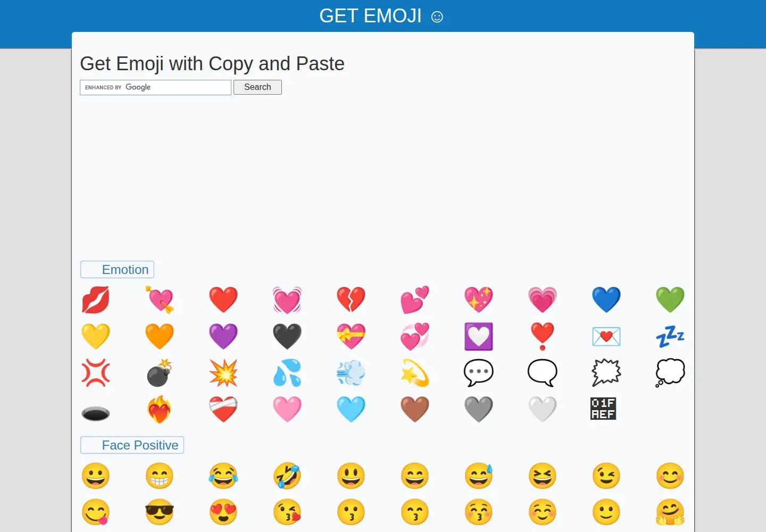
Task: Choose the brown heart emoji
Action: [x=415, y=410]
